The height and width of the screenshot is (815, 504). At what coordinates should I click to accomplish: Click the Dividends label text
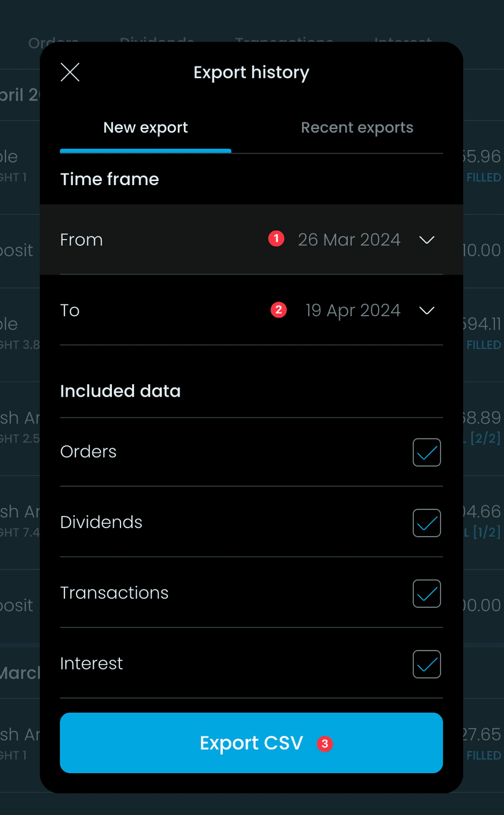pos(101,523)
